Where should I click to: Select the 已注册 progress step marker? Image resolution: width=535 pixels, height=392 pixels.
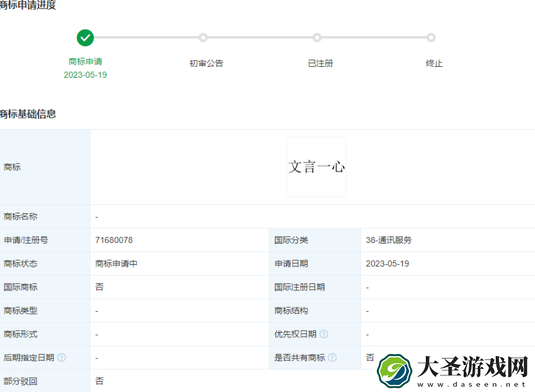pos(317,37)
